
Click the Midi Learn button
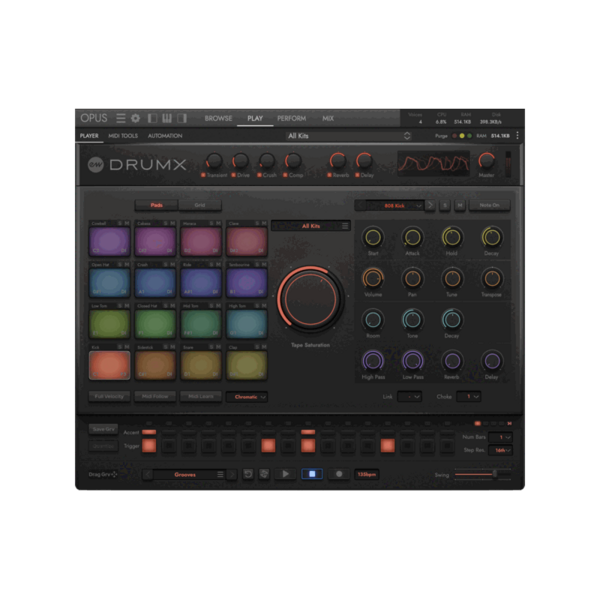pyautogui.click(x=201, y=396)
